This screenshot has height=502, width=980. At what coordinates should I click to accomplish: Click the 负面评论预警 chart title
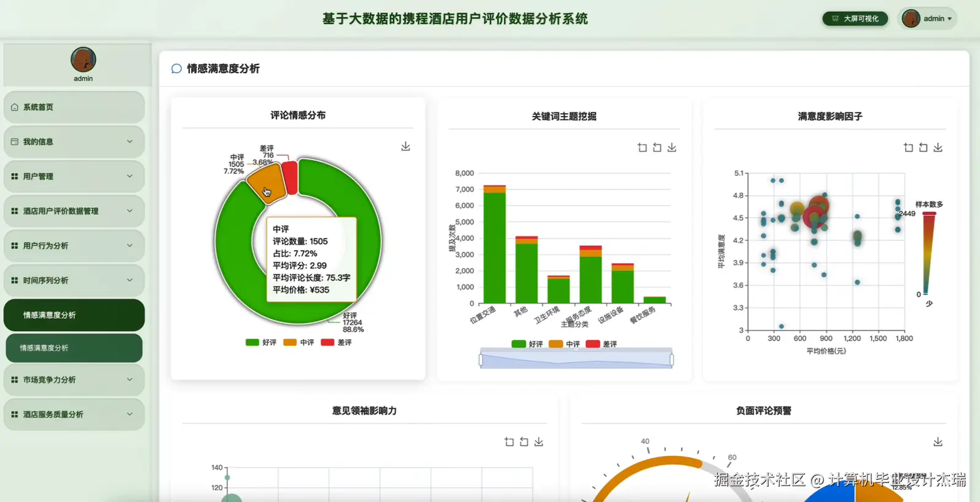point(764,410)
